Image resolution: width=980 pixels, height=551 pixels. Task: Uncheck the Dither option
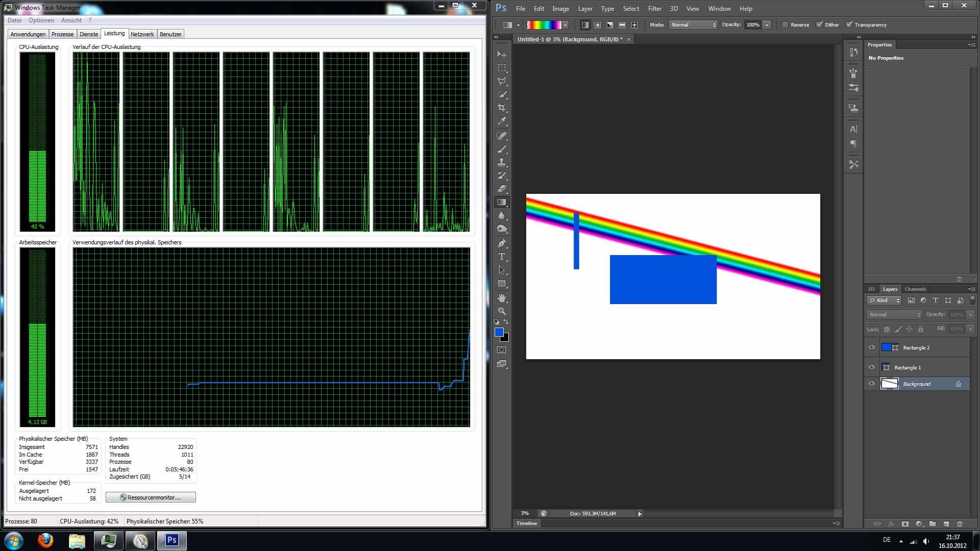tap(819, 25)
